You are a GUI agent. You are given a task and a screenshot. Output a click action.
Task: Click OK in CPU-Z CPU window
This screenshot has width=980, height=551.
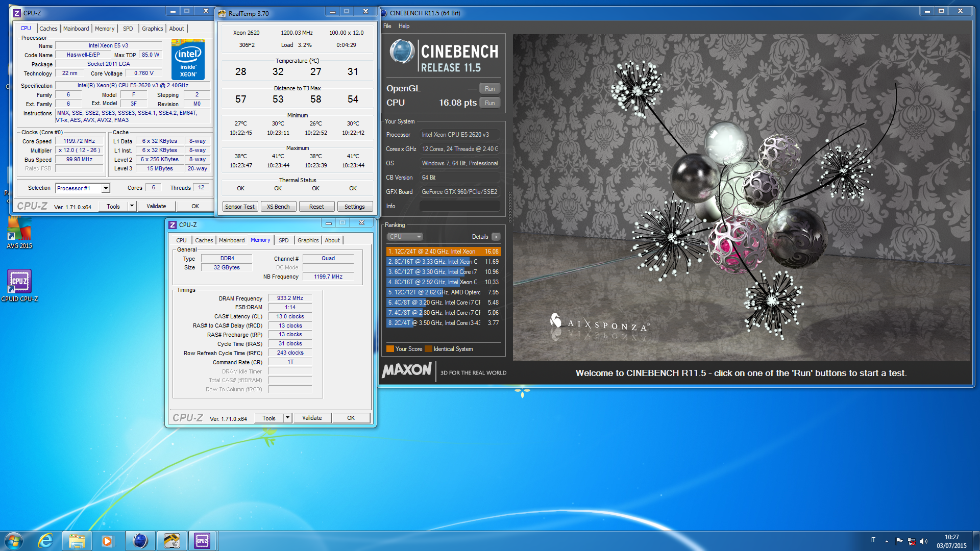click(195, 206)
